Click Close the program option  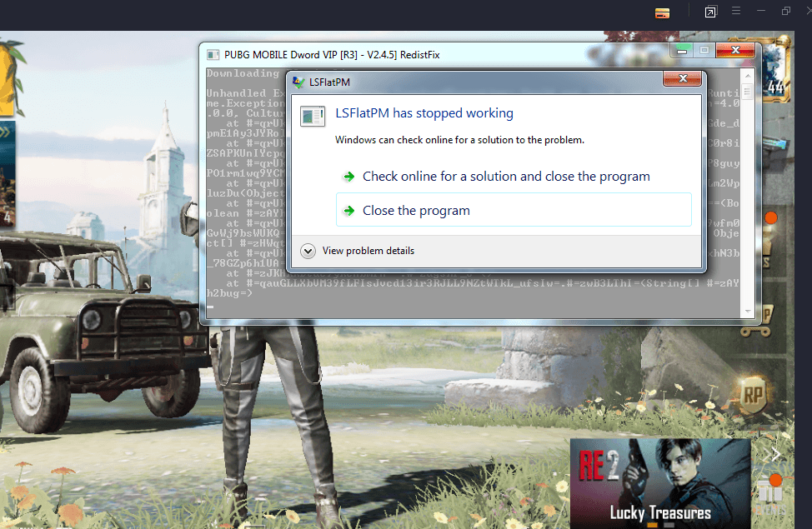(514, 210)
